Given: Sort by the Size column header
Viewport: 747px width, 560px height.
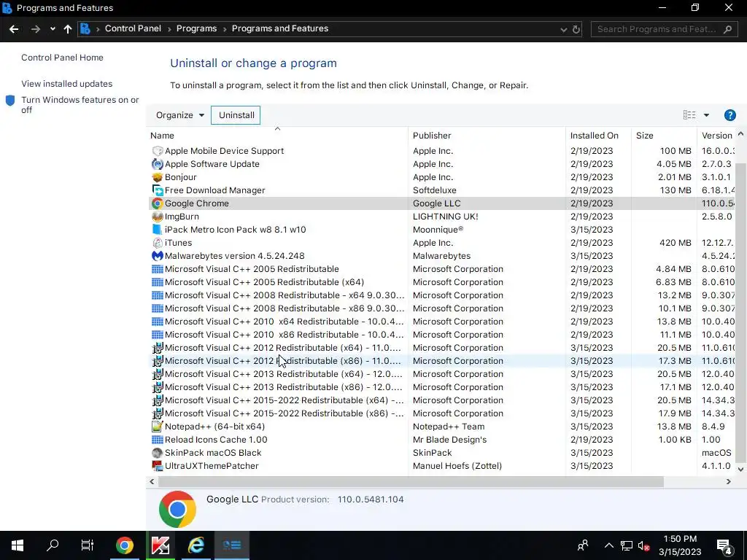Looking at the screenshot, I should tap(664, 136).
